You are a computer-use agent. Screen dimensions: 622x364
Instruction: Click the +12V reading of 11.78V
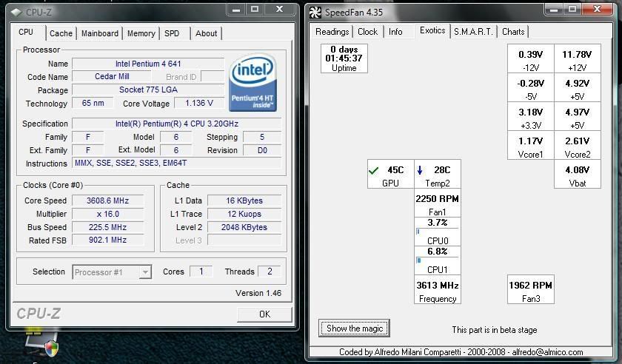click(x=577, y=58)
